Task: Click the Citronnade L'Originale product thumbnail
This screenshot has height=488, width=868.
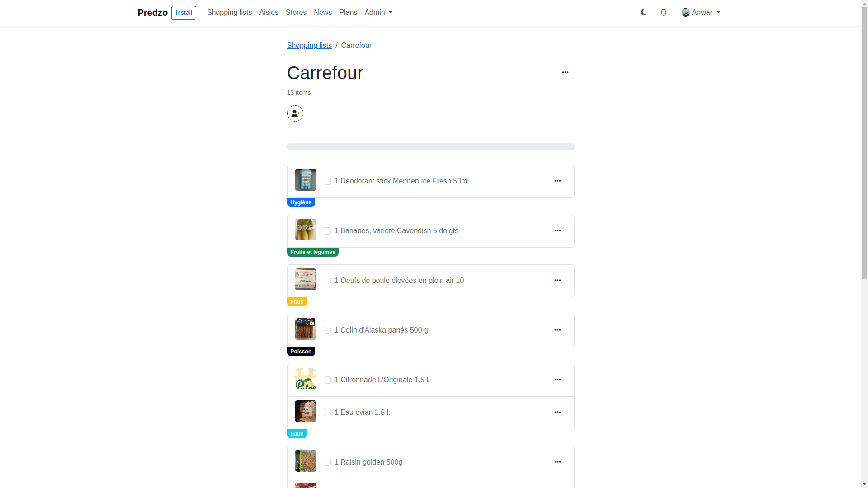Action: coord(305,379)
